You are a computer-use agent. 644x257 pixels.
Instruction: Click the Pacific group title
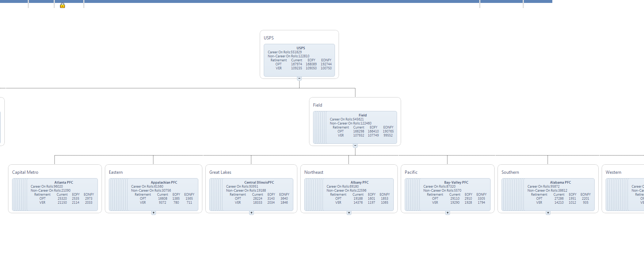coord(411,172)
